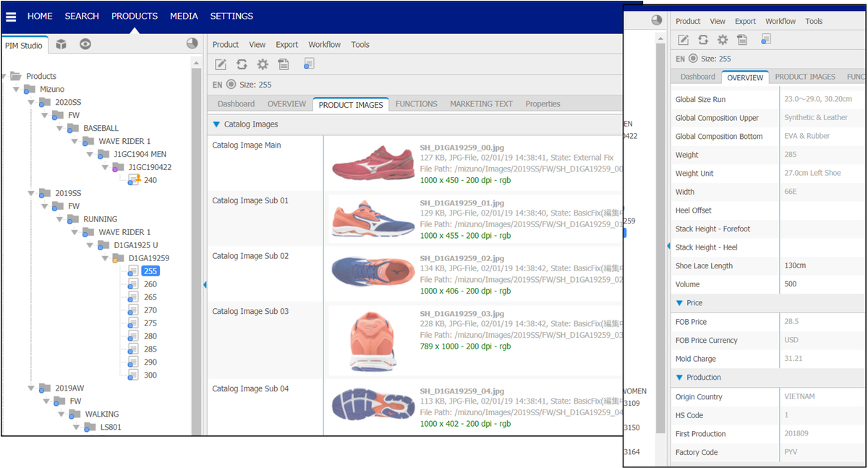Collapse the BASEBALL category node
The image size is (868, 468).
[x=60, y=128]
